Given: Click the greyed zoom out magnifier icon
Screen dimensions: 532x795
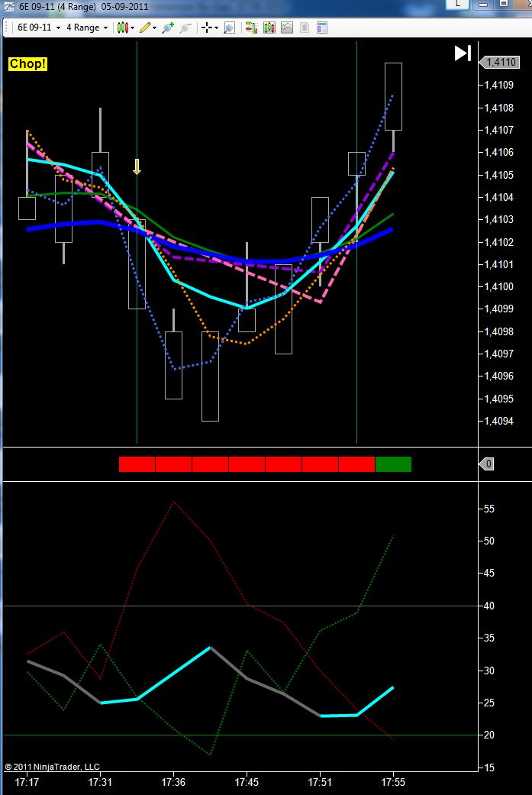Looking at the screenshot, I should (x=185, y=28).
